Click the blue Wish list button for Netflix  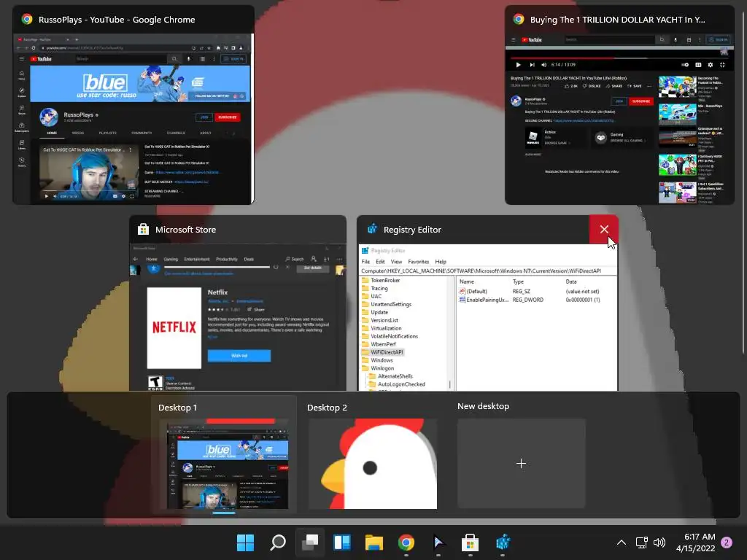[x=239, y=356]
